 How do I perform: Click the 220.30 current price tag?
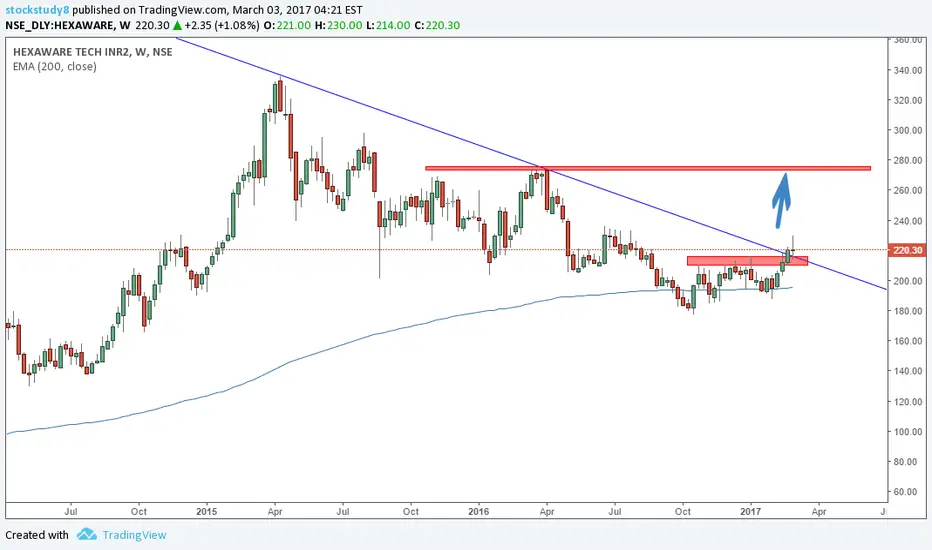coord(907,250)
